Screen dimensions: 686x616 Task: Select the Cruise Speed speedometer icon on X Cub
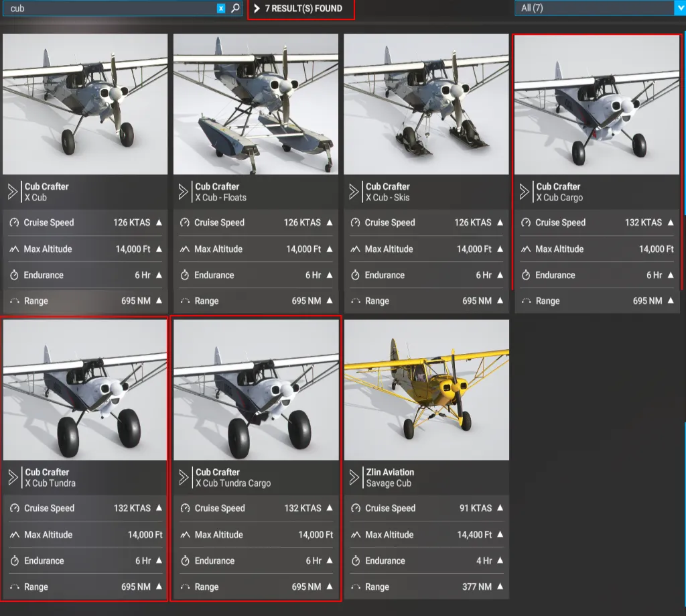(15, 223)
